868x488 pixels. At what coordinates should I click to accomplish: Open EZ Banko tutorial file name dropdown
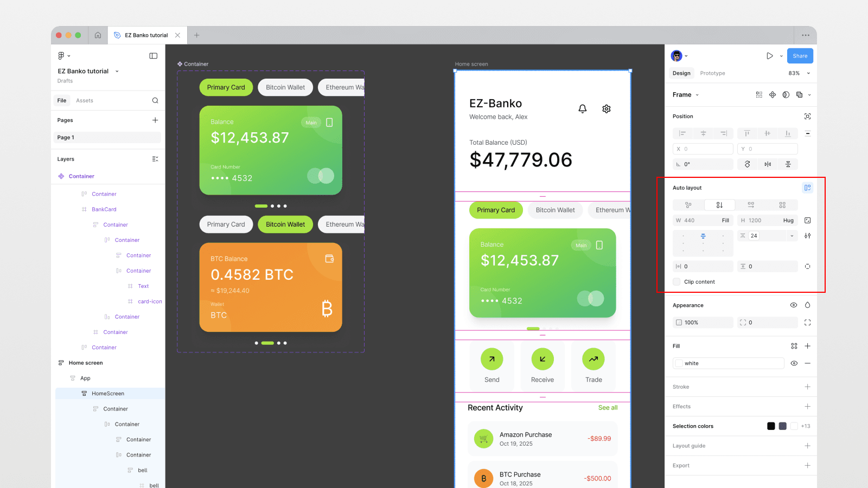click(x=117, y=71)
